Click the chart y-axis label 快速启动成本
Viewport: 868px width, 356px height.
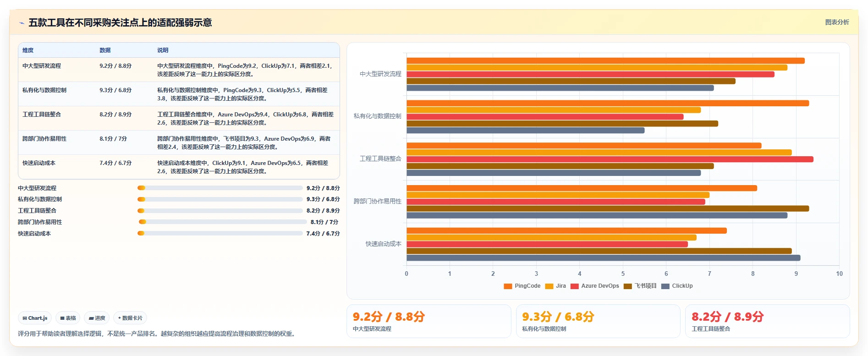click(x=383, y=244)
